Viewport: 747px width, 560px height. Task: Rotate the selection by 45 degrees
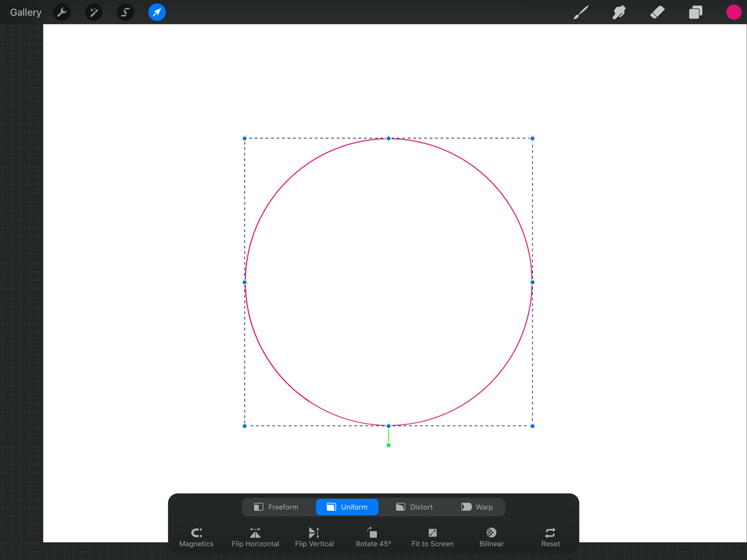pyautogui.click(x=373, y=536)
